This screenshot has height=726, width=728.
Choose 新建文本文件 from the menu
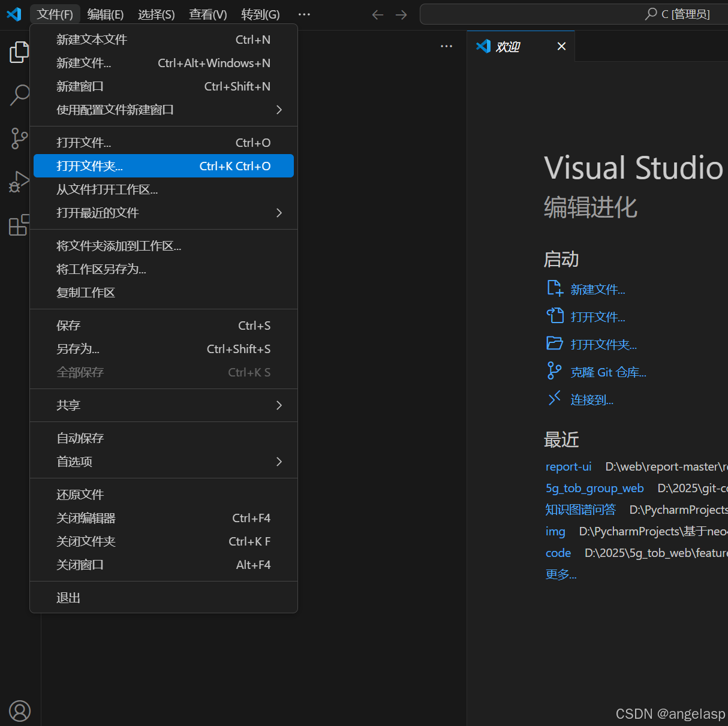pyautogui.click(x=164, y=40)
